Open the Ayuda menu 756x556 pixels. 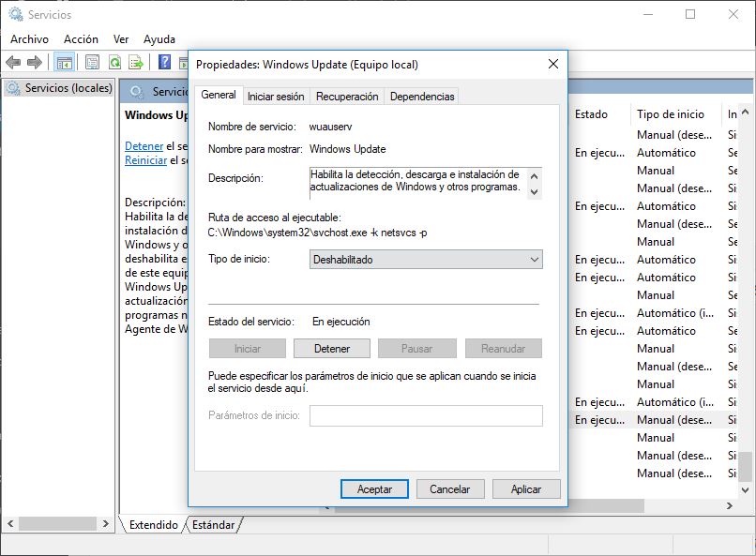159,39
